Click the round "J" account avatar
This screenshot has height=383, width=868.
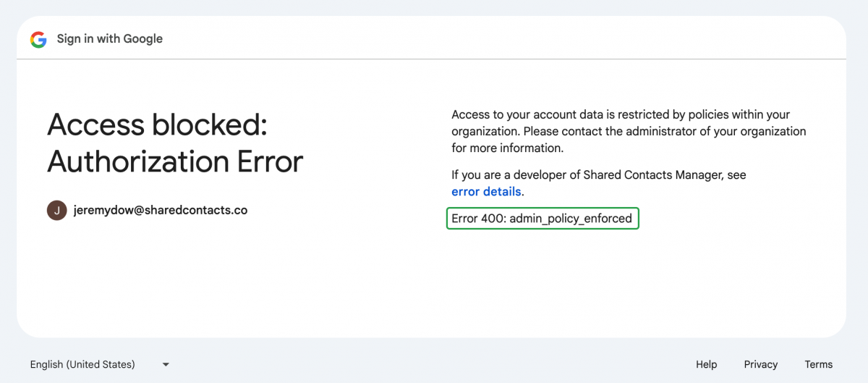coord(57,211)
